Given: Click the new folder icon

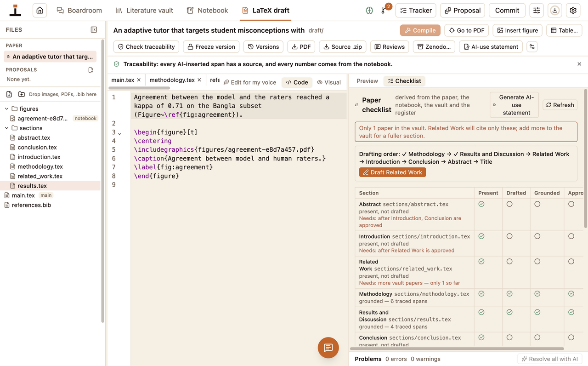Looking at the screenshot, I should coord(22,94).
